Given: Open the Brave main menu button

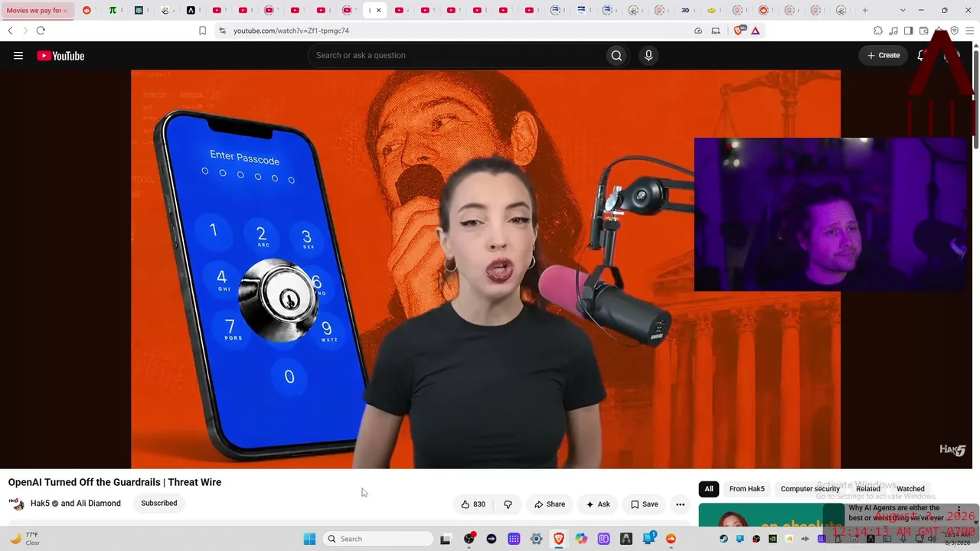Looking at the screenshot, I should pos(969,31).
